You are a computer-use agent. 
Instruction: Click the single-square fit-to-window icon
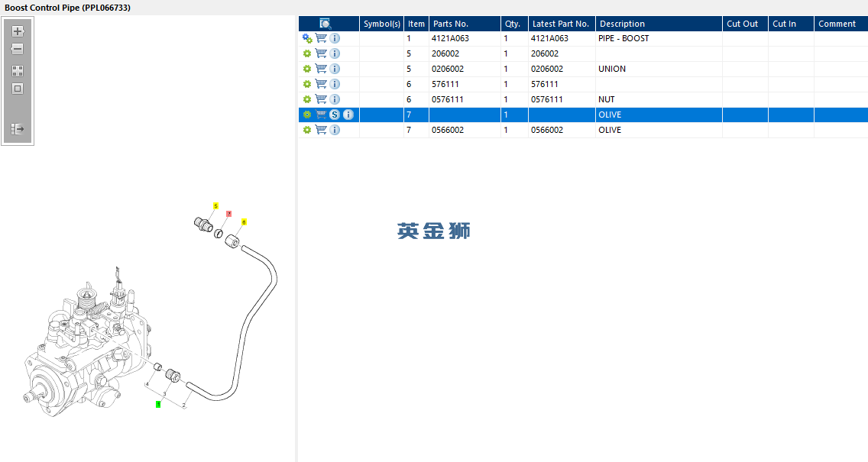(17, 89)
